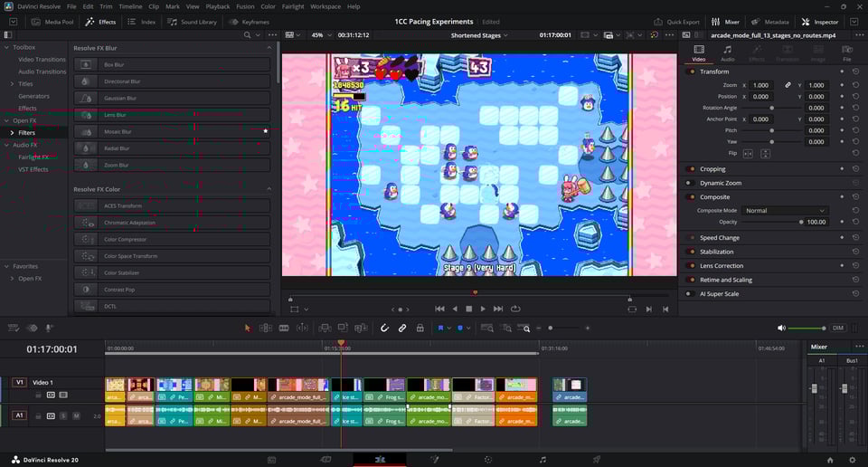
Task: Solo audio track A1
Action: (x=63, y=415)
